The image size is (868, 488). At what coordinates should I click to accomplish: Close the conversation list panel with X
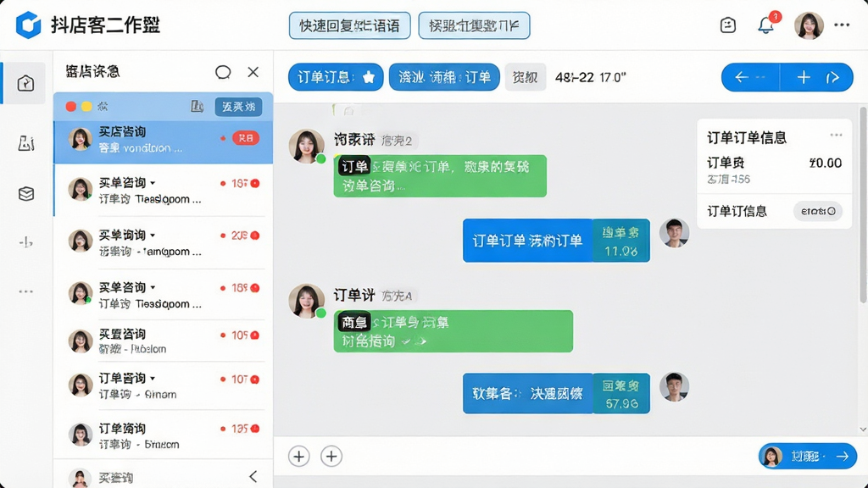pyautogui.click(x=253, y=72)
